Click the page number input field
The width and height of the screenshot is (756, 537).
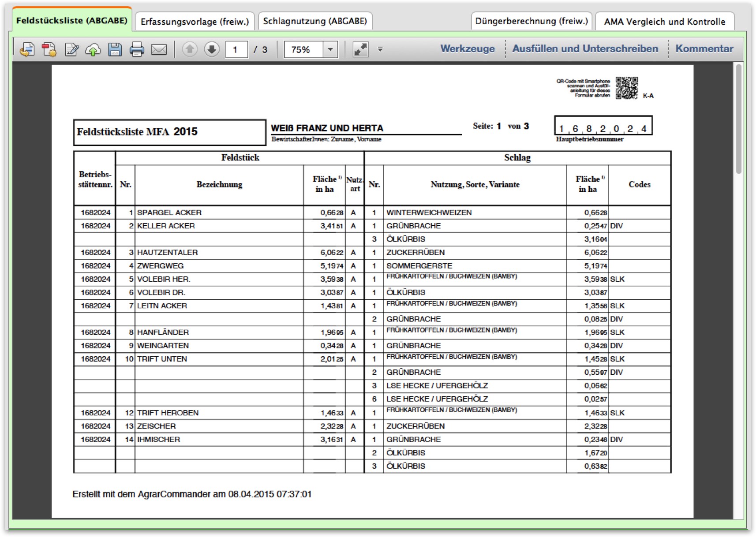[236, 49]
